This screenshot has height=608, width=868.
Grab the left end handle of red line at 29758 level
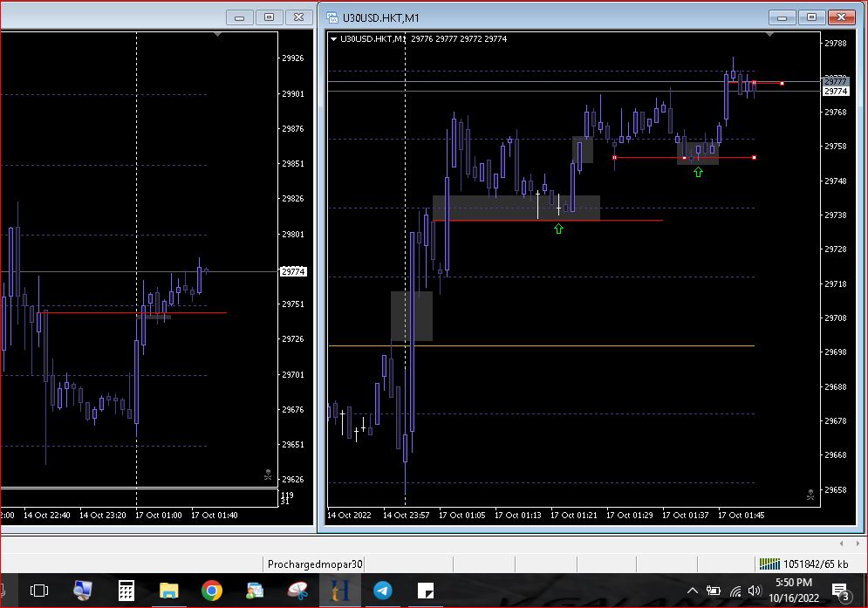click(x=614, y=157)
